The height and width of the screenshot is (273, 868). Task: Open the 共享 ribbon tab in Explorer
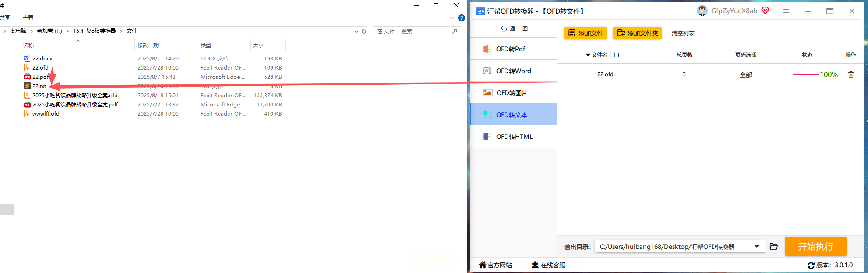(5, 18)
